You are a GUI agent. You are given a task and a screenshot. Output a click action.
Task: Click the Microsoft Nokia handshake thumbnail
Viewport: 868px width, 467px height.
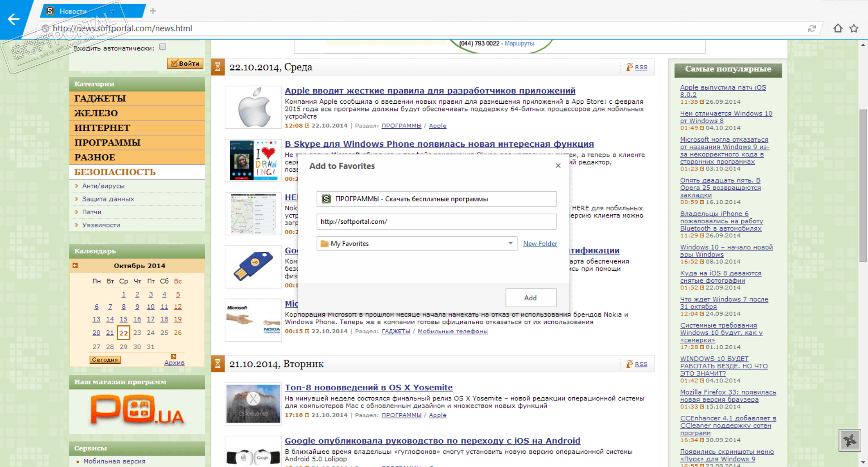pyautogui.click(x=253, y=320)
